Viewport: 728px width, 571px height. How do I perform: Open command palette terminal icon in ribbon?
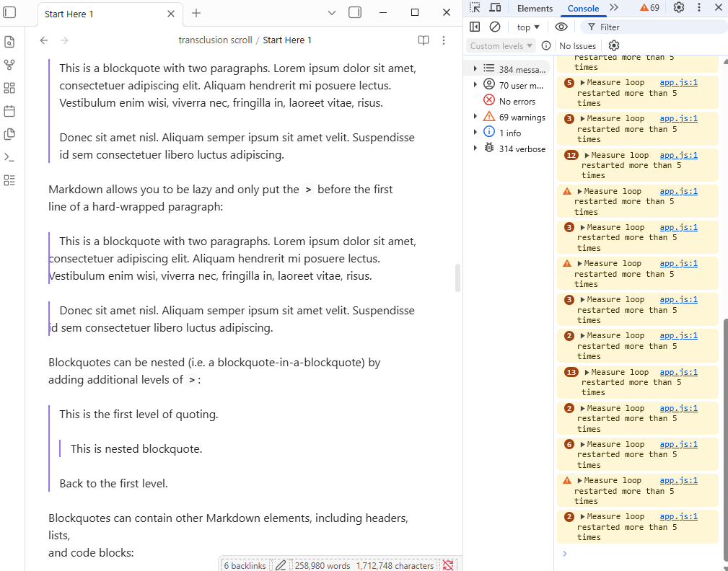[9, 157]
